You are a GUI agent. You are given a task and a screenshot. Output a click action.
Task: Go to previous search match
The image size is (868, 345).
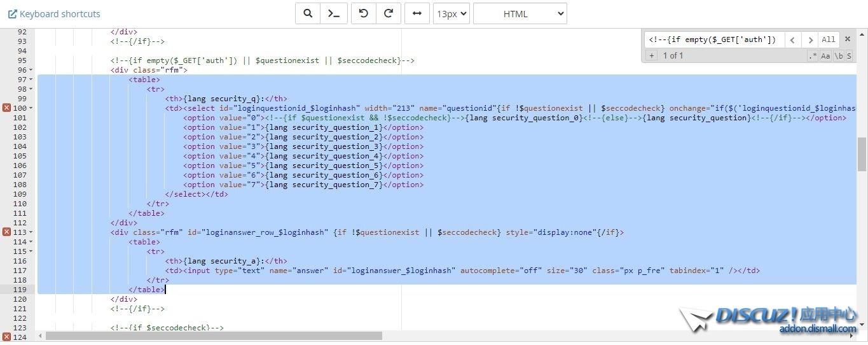coord(792,39)
